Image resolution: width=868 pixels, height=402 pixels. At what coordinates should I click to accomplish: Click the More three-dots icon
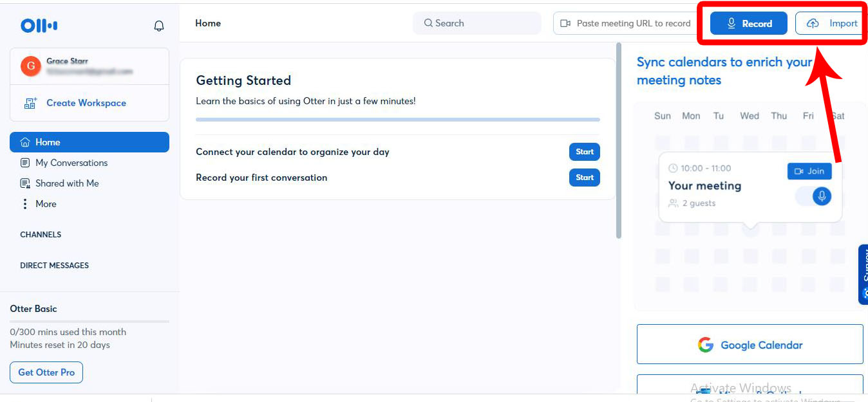tap(25, 204)
